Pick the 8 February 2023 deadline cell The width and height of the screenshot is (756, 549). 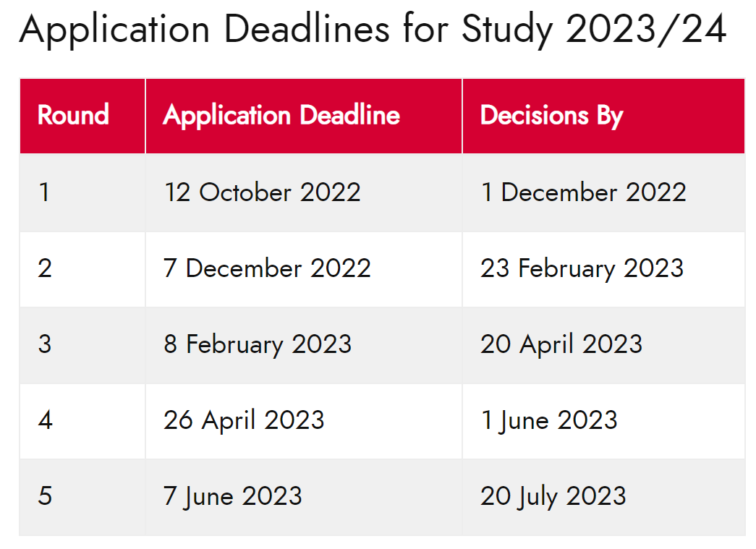[304, 345]
